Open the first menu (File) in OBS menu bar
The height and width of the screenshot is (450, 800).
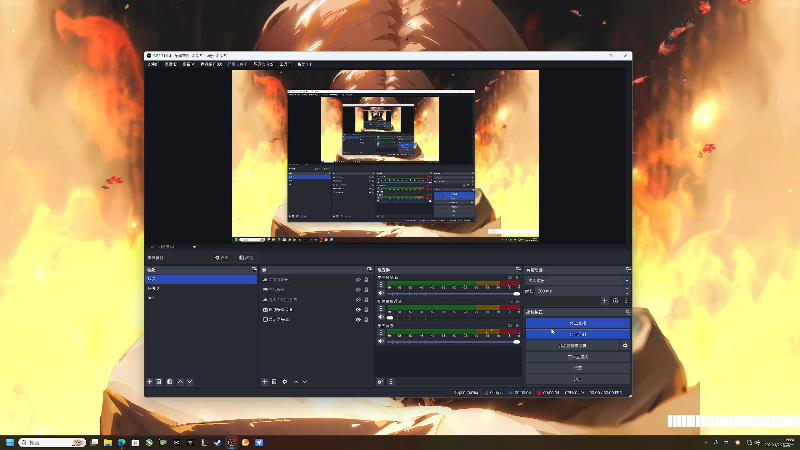coord(153,64)
